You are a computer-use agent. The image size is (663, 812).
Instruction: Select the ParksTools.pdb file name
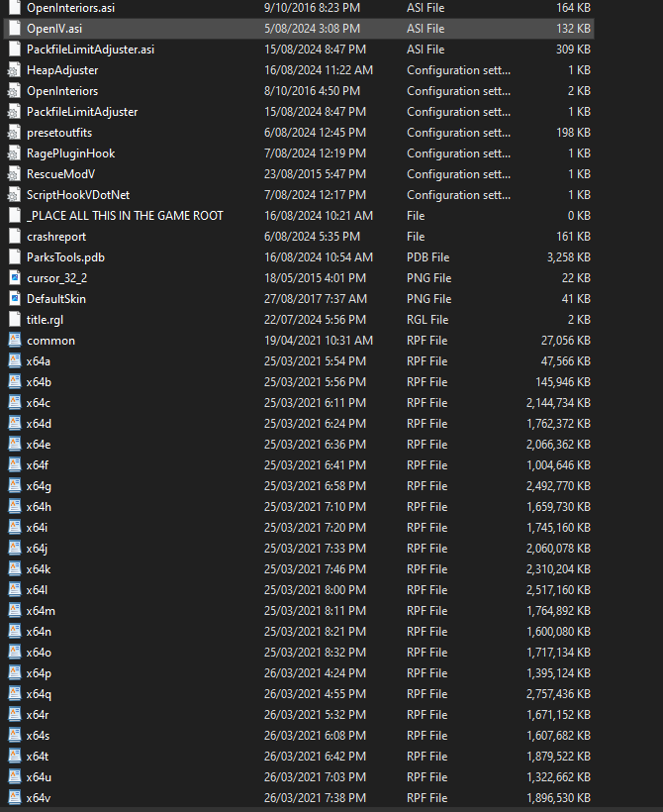pos(65,257)
